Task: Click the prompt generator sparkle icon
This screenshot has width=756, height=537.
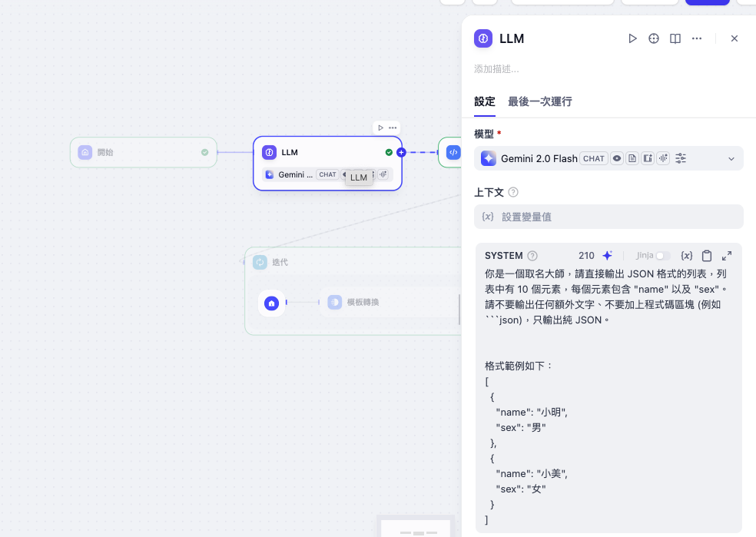Action: [x=607, y=256]
